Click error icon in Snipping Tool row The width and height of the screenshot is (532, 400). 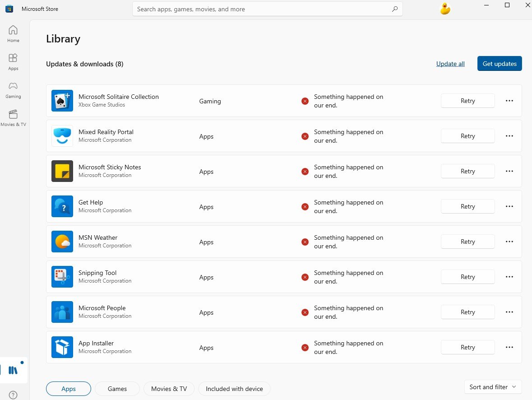click(x=305, y=277)
